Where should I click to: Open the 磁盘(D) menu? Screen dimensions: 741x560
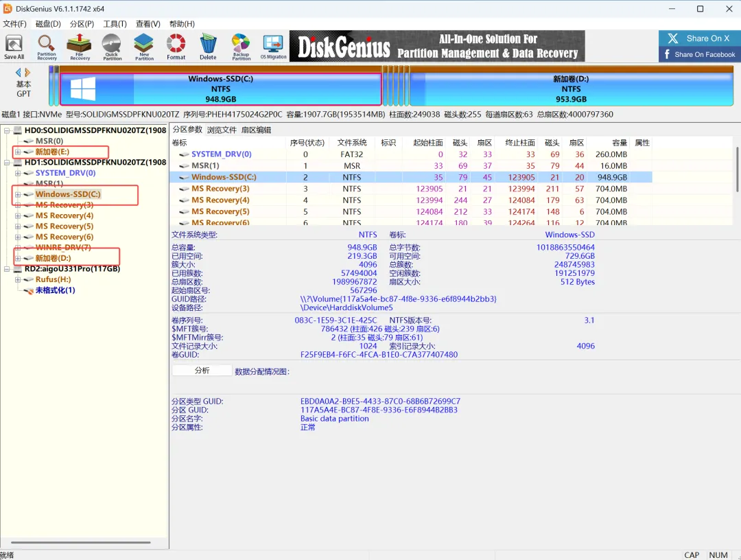48,23
